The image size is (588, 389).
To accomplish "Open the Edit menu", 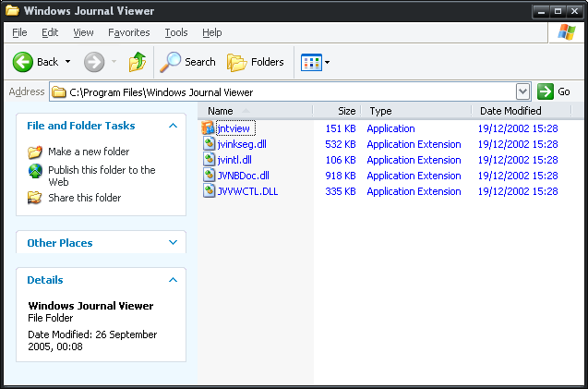I will (x=50, y=32).
